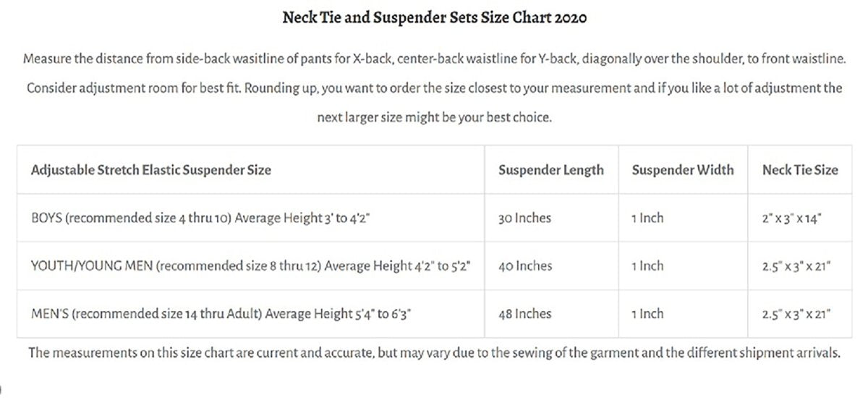Click the 1 Inch width in YOUTH row

tap(647, 266)
